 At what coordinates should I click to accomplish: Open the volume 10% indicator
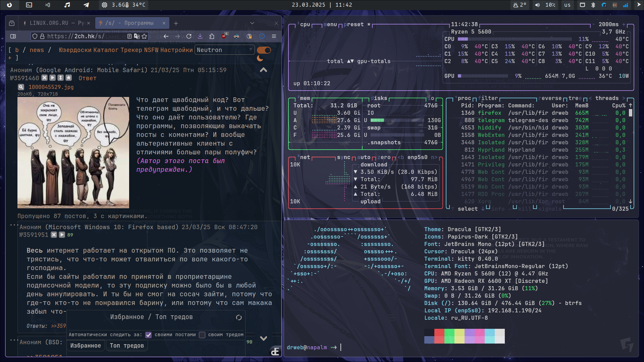pyautogui.click(x=545, y=5)
